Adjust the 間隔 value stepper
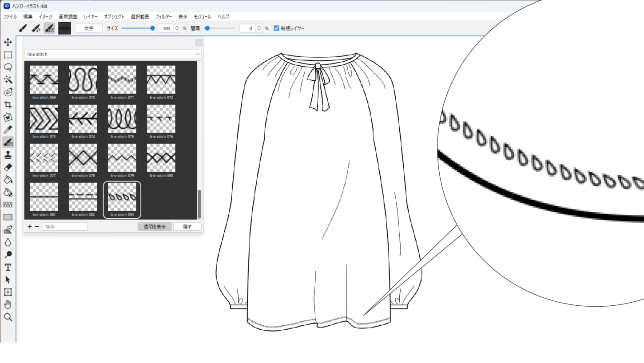The width and height of the screenshot is (644, 363). 259,28
